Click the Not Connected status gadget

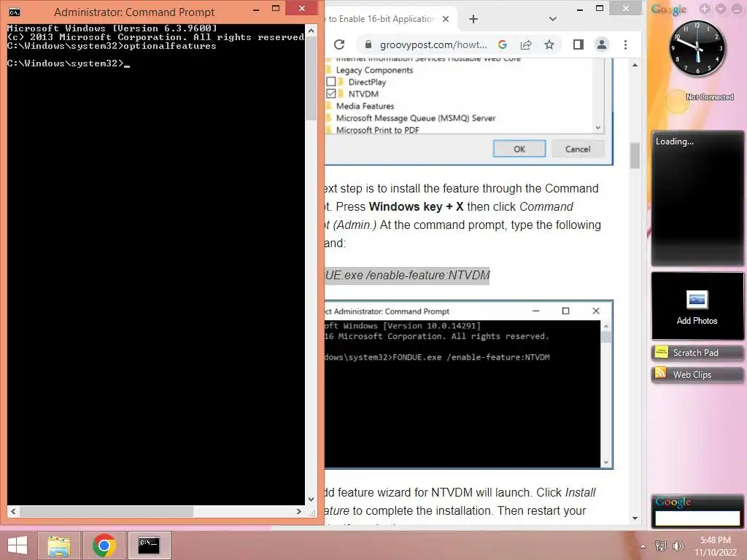[x=709, y=97]
